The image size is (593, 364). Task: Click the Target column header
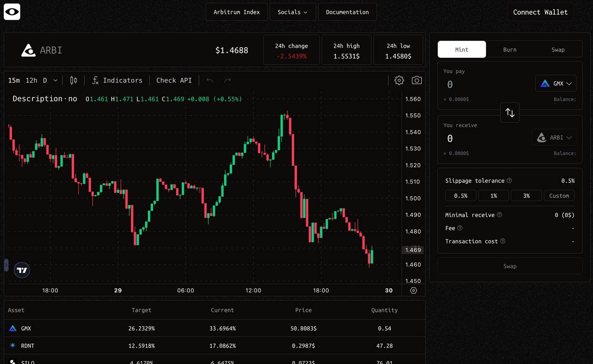(141, 310)
